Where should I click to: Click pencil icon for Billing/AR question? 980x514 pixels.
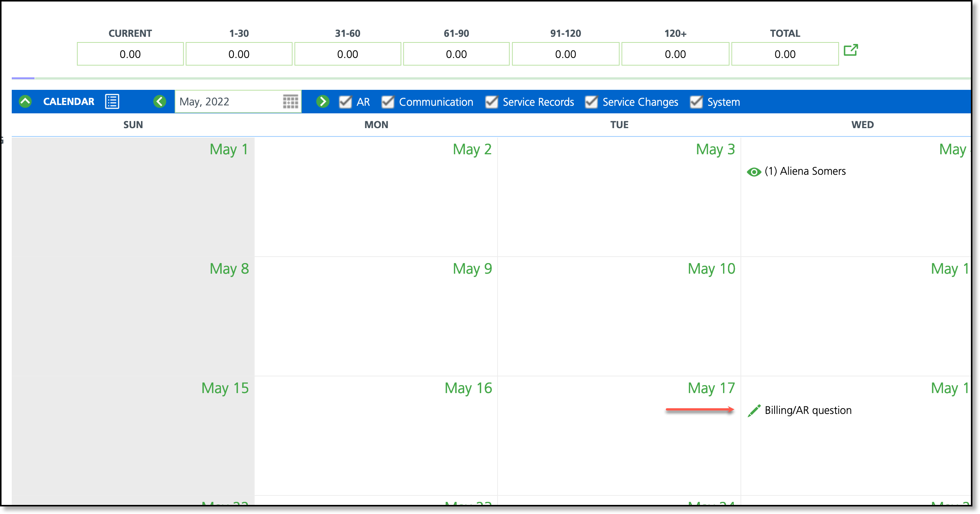754,411
